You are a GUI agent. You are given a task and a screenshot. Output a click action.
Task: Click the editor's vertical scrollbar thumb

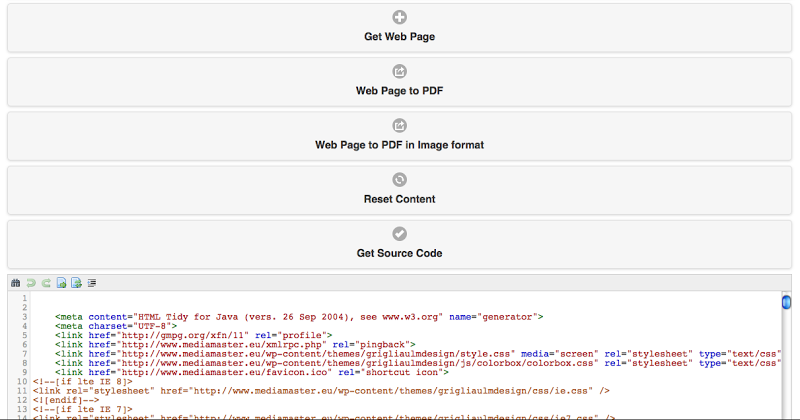[786, 301]
